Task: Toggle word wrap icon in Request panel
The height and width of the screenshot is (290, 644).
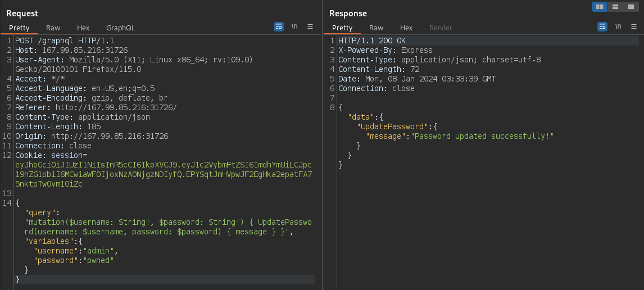Action: point(279,27)
